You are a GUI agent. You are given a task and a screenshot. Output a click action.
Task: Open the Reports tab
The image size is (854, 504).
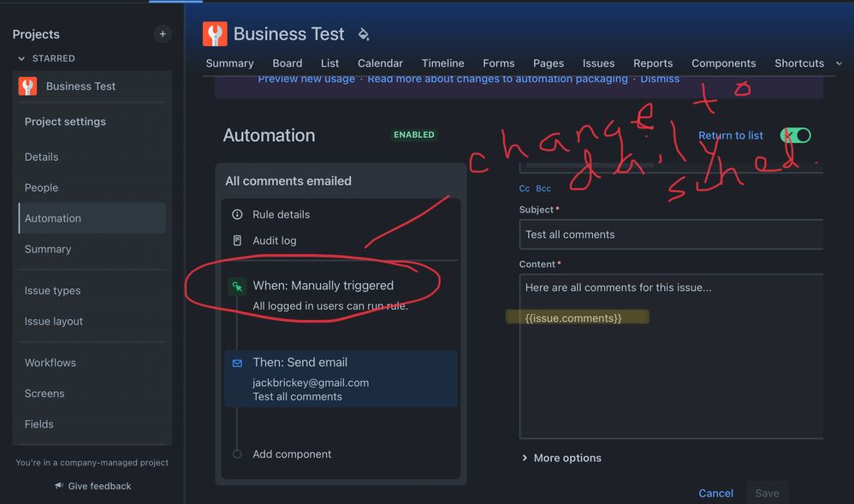(x=653, y=63)
